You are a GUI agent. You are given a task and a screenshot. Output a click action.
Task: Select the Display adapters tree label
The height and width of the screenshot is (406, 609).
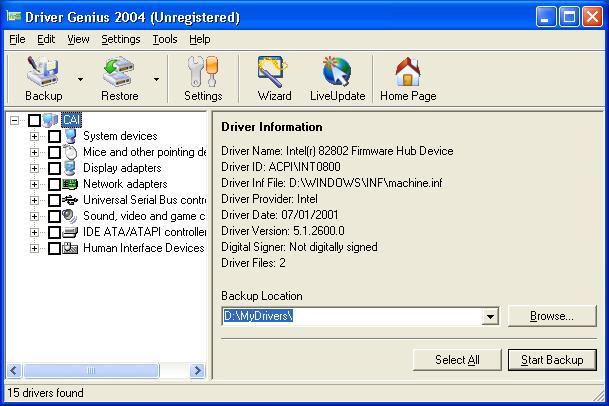tap(122, 168)
